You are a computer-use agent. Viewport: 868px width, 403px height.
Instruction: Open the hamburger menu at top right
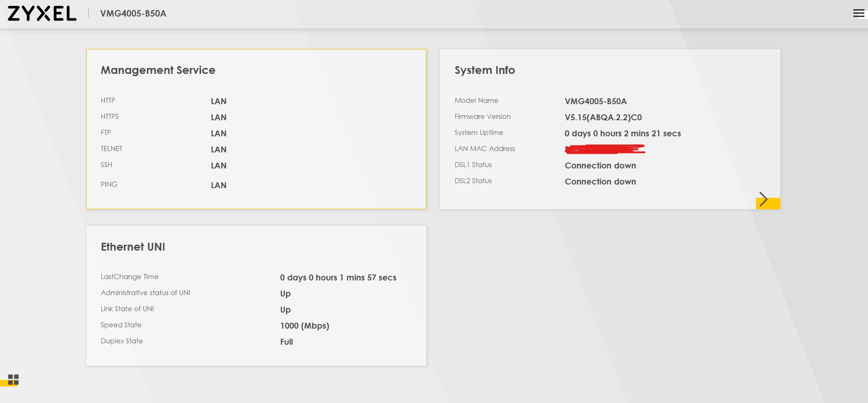pos(858,13)
